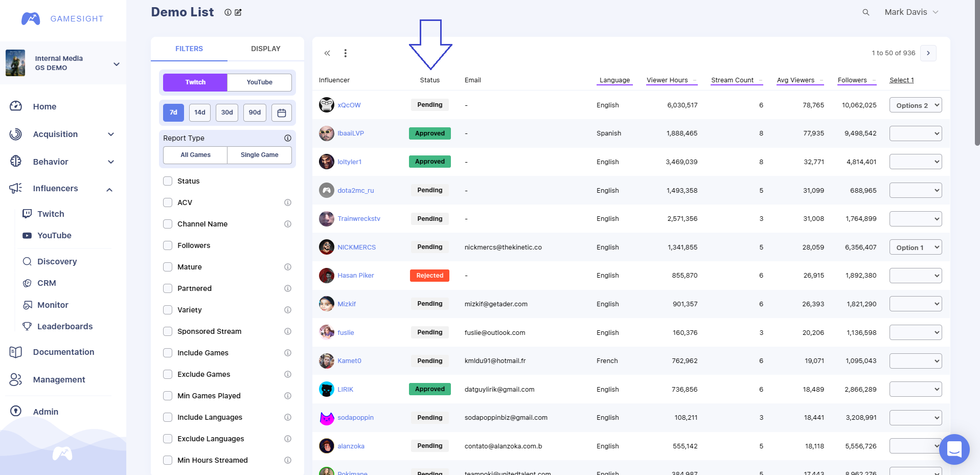
Task: Select All Games report type
Action: pyautogui.click(x=195, y=155)
